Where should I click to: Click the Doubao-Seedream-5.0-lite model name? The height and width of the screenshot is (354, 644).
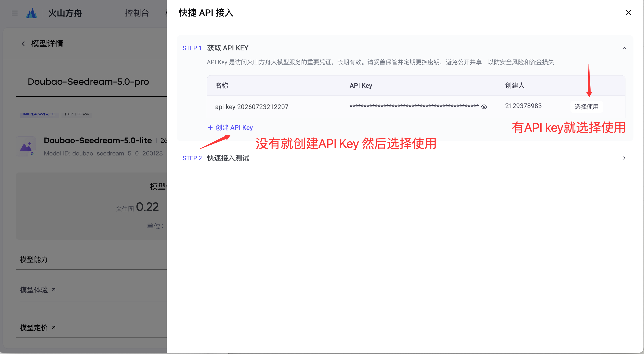98,140
